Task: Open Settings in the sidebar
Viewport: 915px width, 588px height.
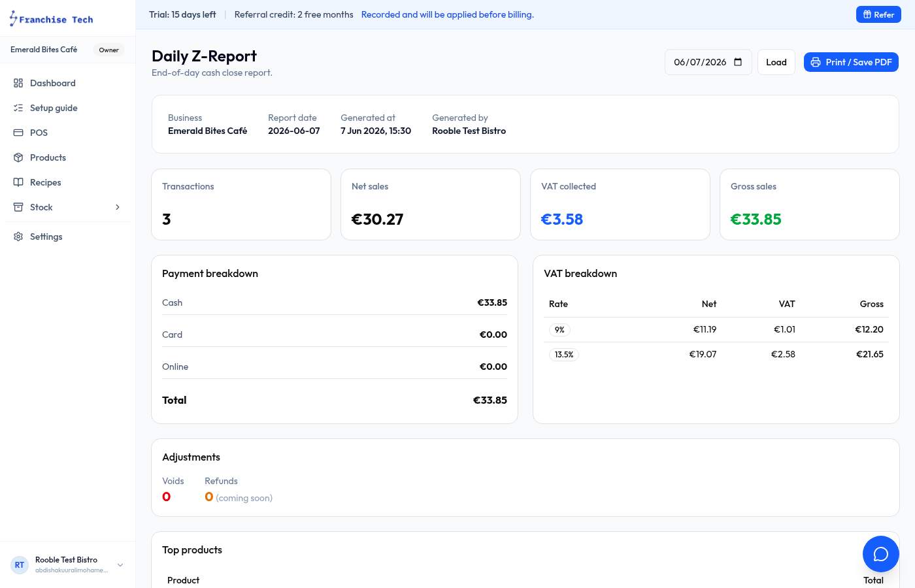Action: (x=68, y=237)
